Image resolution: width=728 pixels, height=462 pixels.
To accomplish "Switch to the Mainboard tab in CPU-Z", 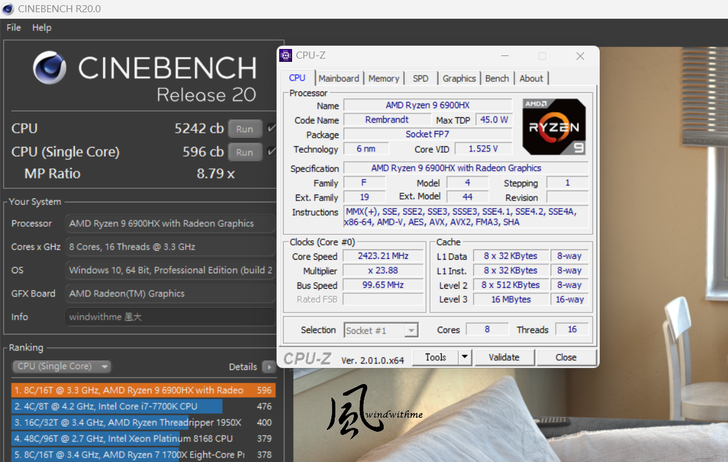I will 338,78.
